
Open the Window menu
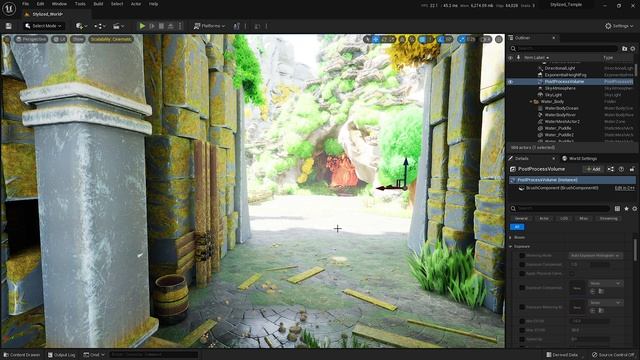[59, 4]
